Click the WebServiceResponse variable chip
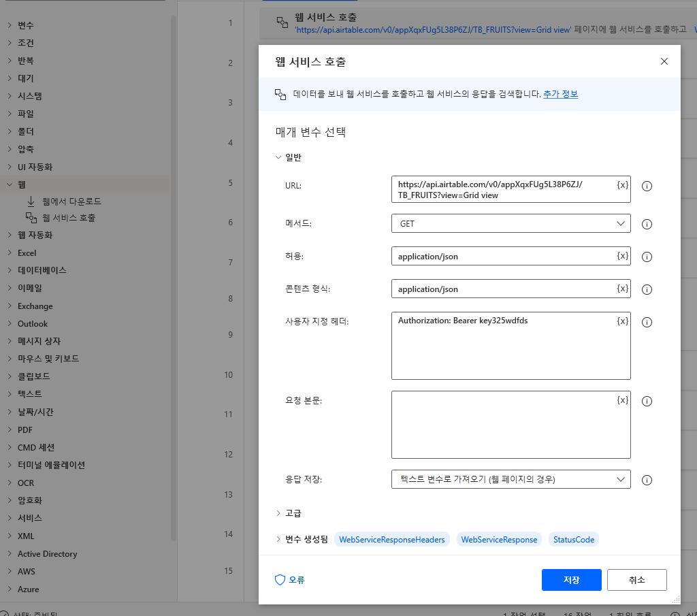Screen dimensions: 697x616 coord(499,540)
